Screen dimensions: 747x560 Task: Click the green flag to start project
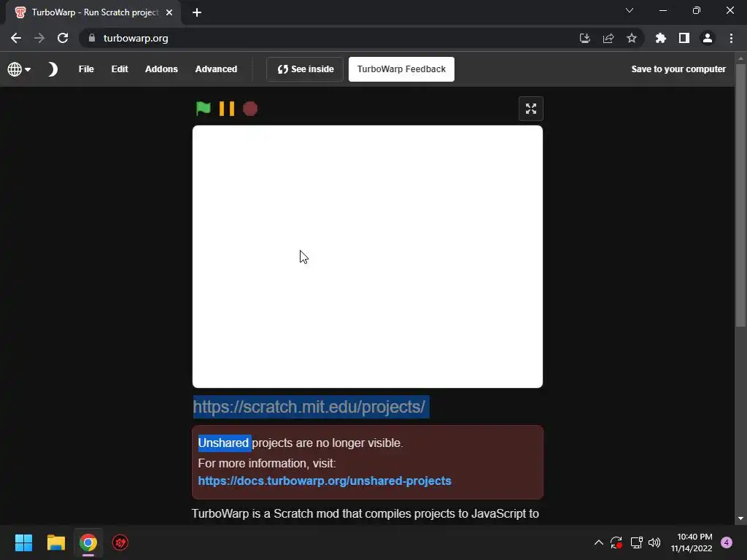[x=204, y=109]
